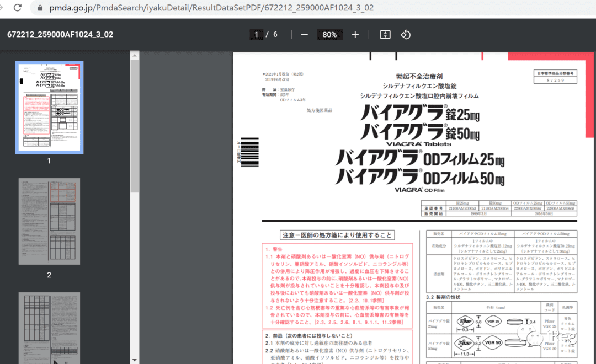This screenshot has height=364, width=596.
Task: Click the '注意－医師の処方箋により使用すること' boxed notice
Action: 337,235
